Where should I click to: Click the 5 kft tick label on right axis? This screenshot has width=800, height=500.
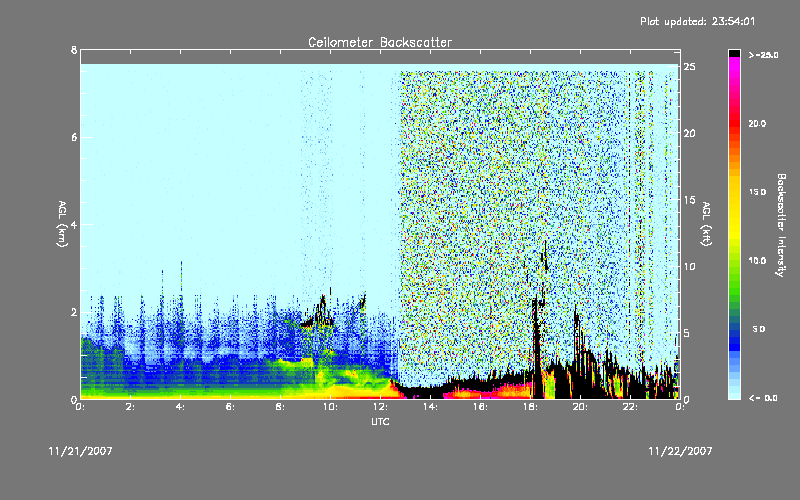[687, 333]
